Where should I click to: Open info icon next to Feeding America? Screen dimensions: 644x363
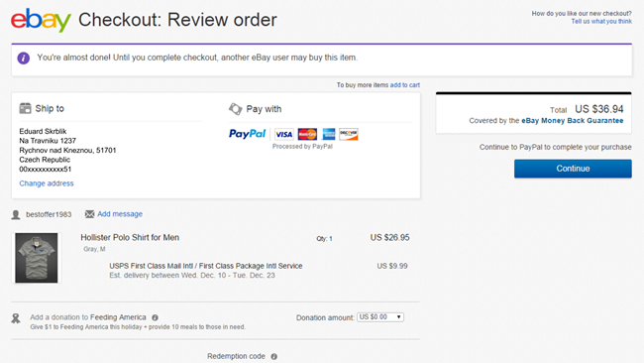pyautogui.click(x=155, y=317)
